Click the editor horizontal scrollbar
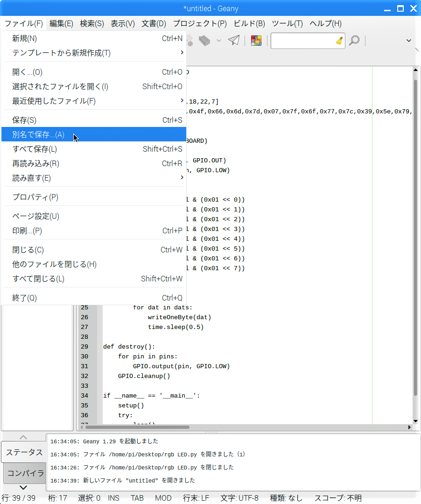This screenshot has width=421, height=504. (140, 427)
